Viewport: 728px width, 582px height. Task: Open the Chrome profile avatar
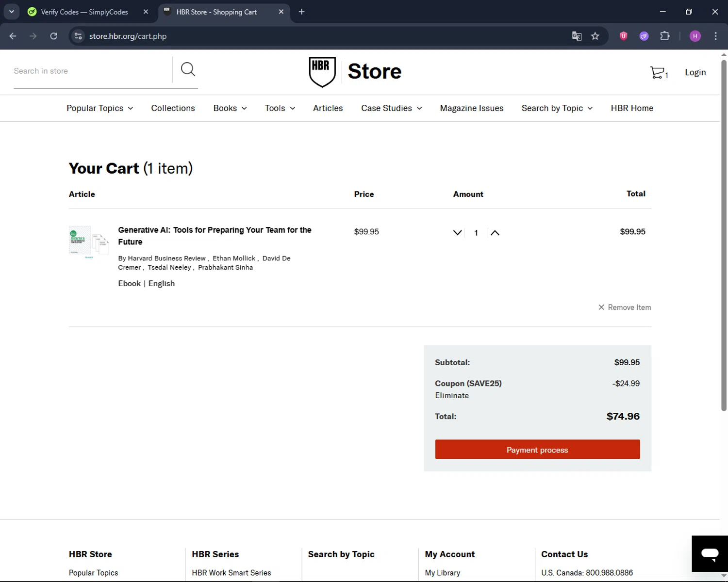click(x=695, y=36)
